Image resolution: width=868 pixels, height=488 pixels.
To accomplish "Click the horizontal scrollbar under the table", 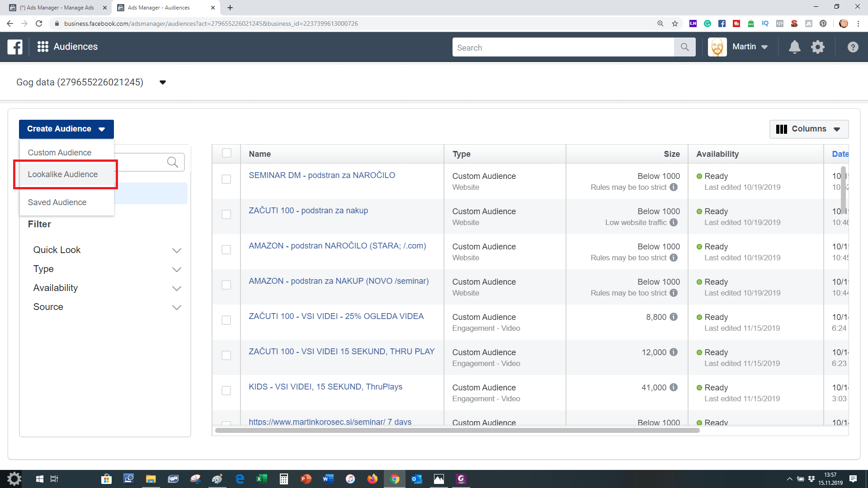I will pos(457,431).
